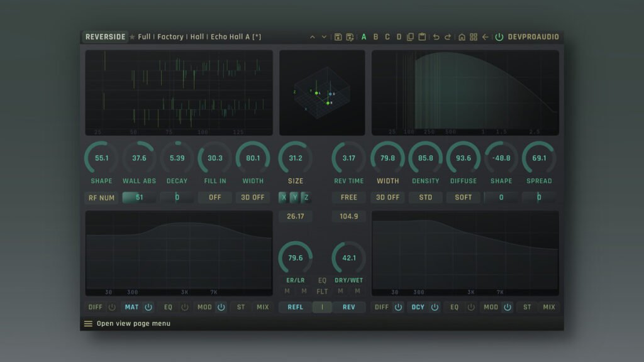Open the reflections MAT tab

tap(132, 307)
